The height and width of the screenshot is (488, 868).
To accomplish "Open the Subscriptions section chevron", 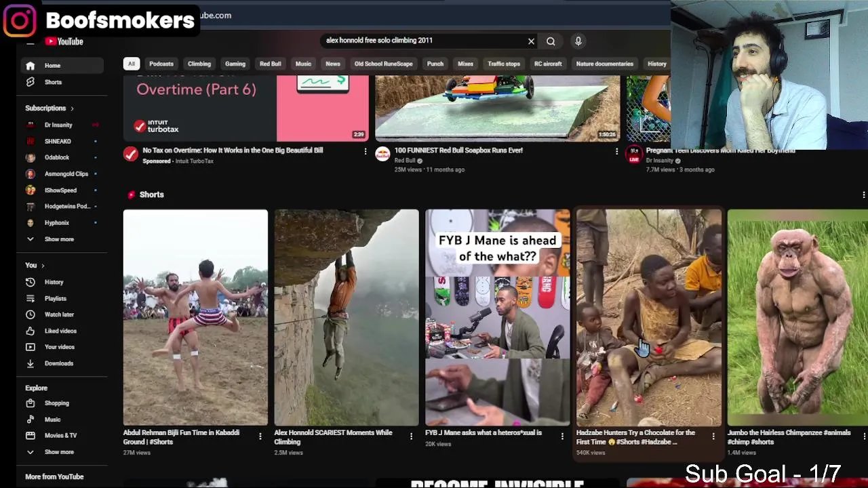I will click(72, 108).
